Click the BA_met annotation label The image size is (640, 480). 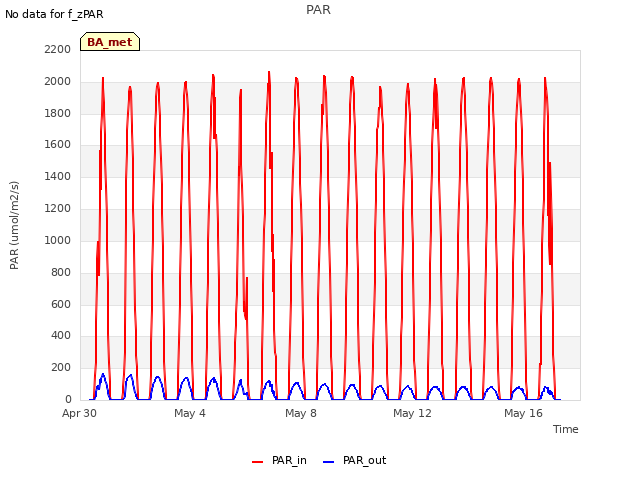click(x=110, y=42)
